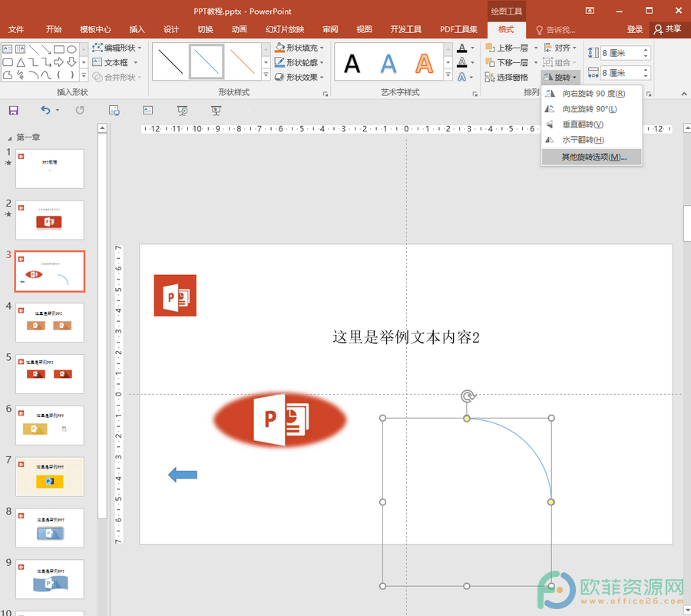This screenshot has width=691, height=616.
Task: Click the quick access text box icon
Action: click(x=148, y=111)
